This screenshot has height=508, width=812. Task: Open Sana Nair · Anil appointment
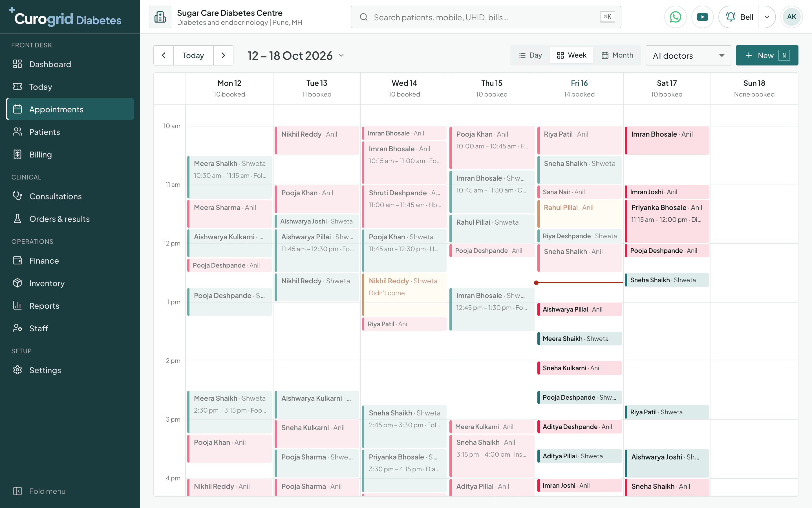tap(579, 192)
